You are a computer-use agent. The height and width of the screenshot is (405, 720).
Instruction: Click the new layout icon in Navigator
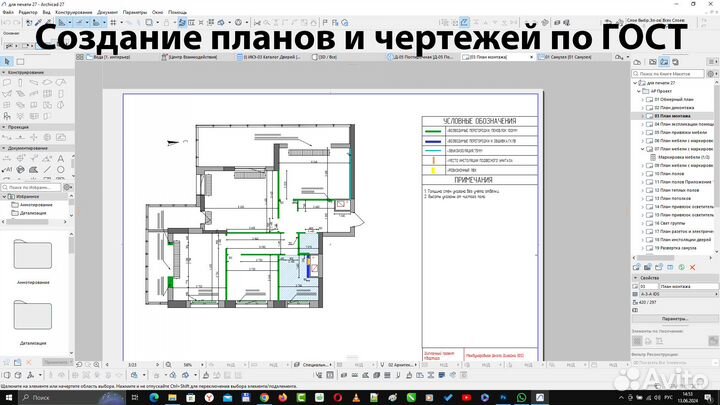636,267
